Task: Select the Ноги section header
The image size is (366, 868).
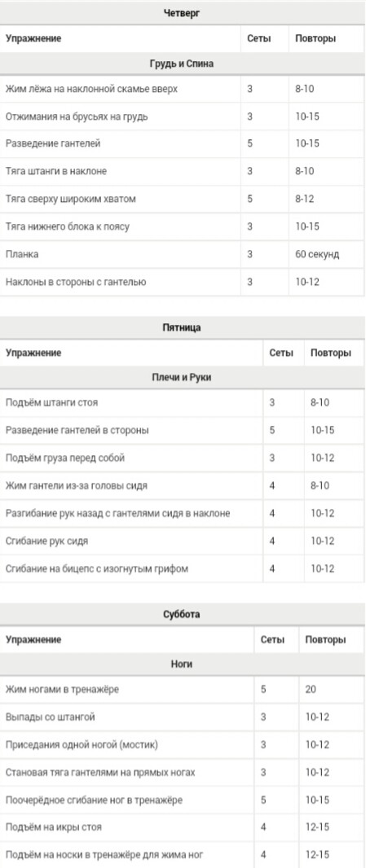Action: click(182, 664)
